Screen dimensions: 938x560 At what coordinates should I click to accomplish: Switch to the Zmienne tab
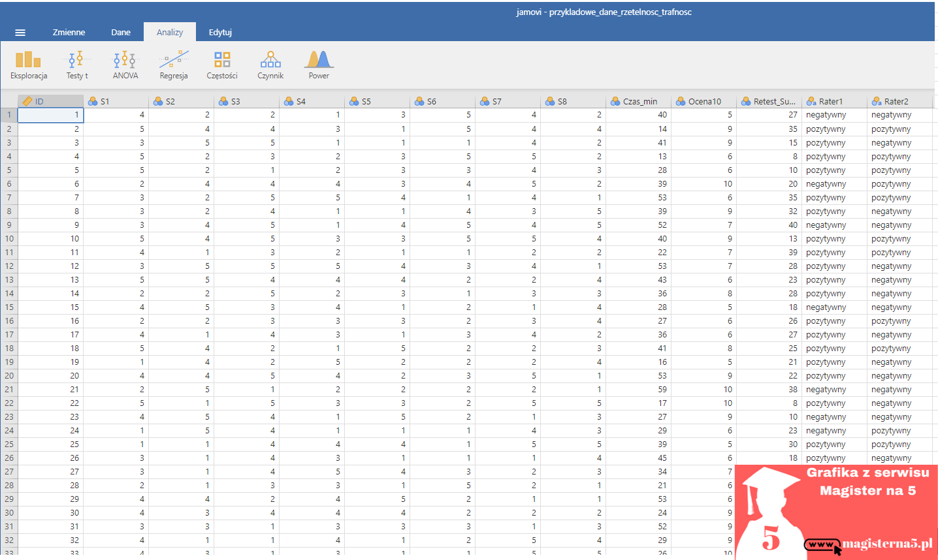coord(69,33)
